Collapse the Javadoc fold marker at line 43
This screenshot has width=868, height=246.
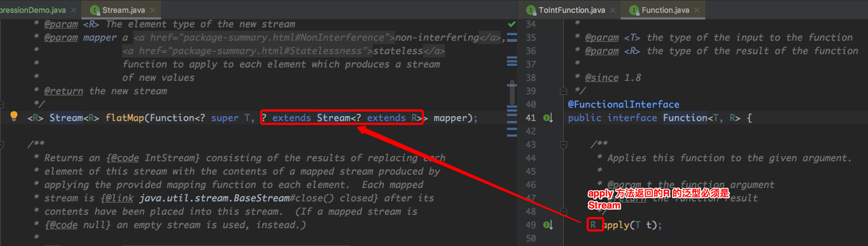pyautogui.click(x=563, y=144)
